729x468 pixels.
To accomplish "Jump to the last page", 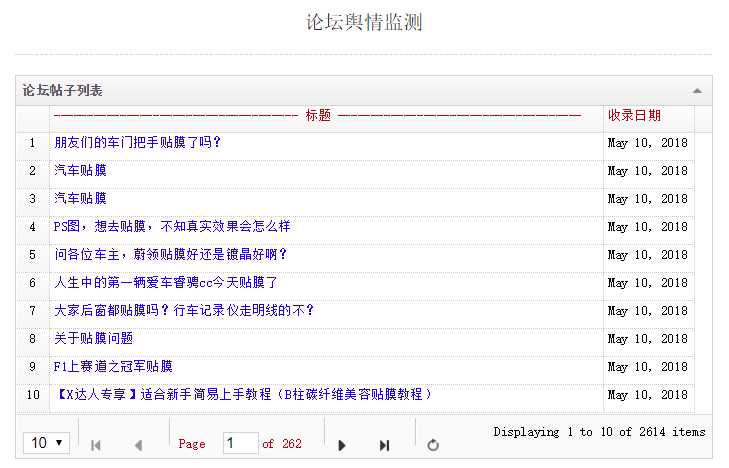I will click(384, 445).
